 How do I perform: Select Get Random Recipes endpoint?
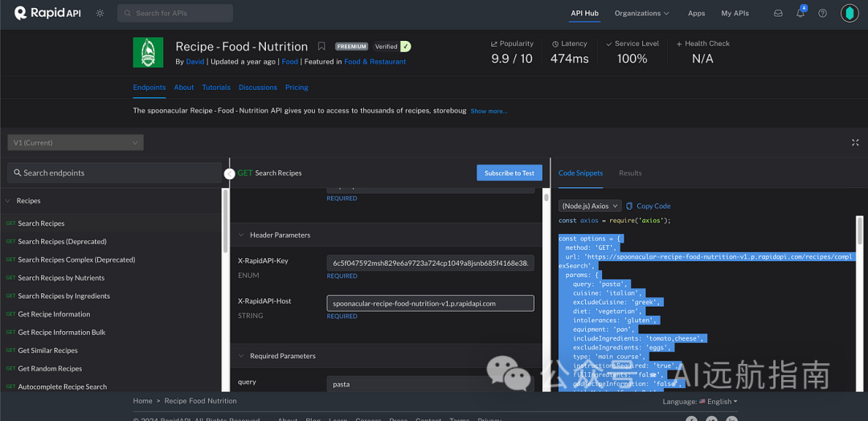[x=50, y=369]
